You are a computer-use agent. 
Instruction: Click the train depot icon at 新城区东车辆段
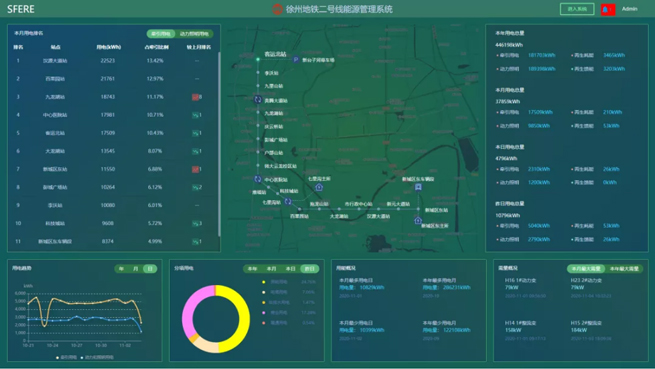[x=418, y=187]
